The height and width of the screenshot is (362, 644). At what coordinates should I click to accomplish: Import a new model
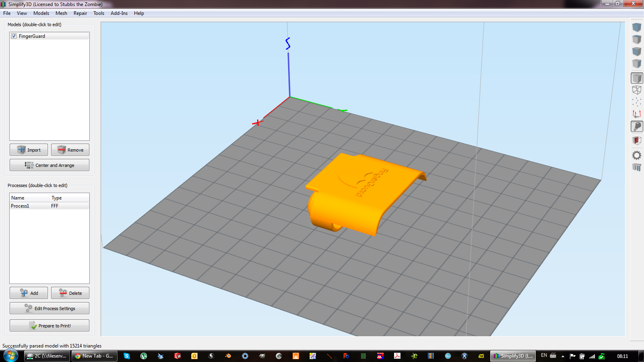tap(29, 150)
